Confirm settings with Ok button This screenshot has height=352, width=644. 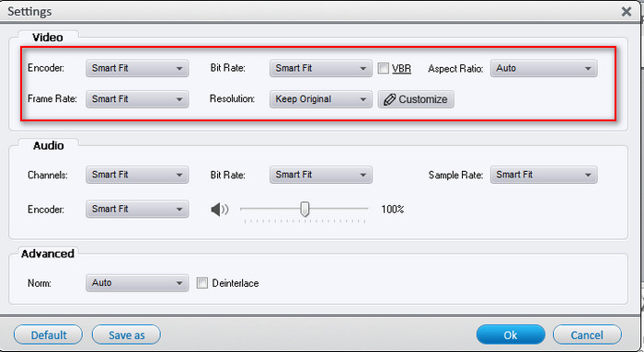click(x=511, y=335)
